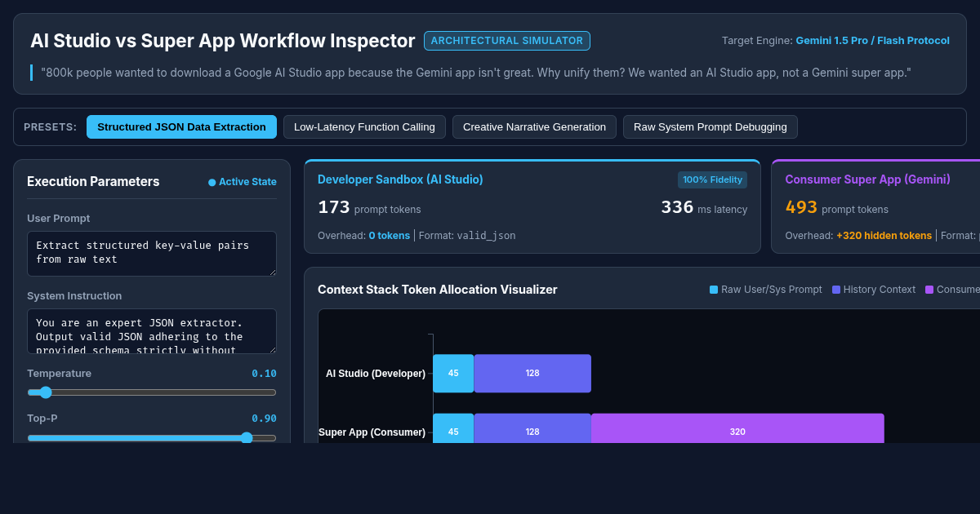
Task: Adjust the Top-P slider
Action: (152, 437)
